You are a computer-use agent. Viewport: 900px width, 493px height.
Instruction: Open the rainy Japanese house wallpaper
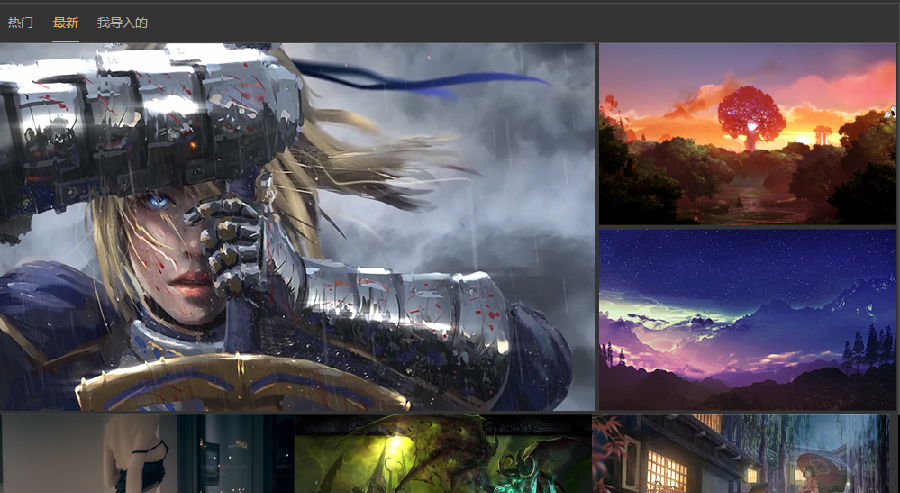tap(740, 453)
